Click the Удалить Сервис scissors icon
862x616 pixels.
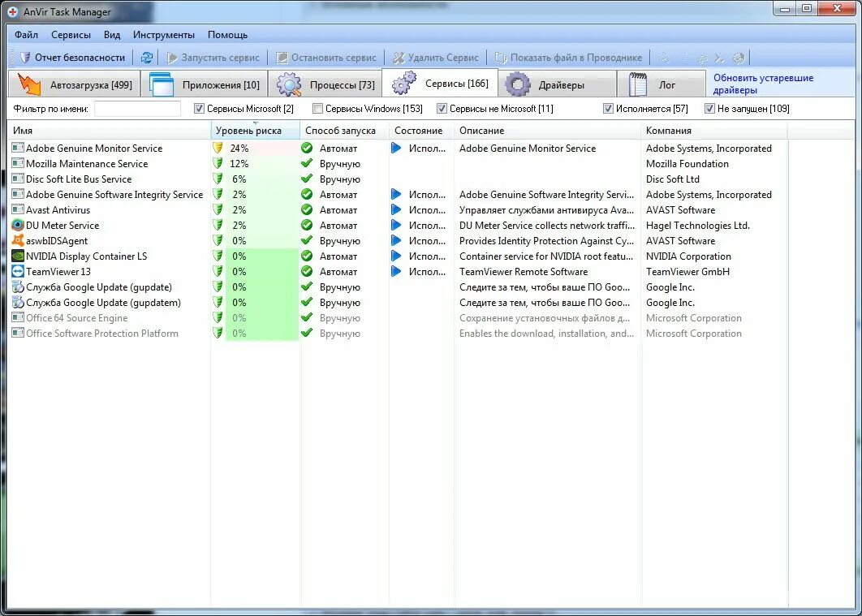click(x=399, y=58)
